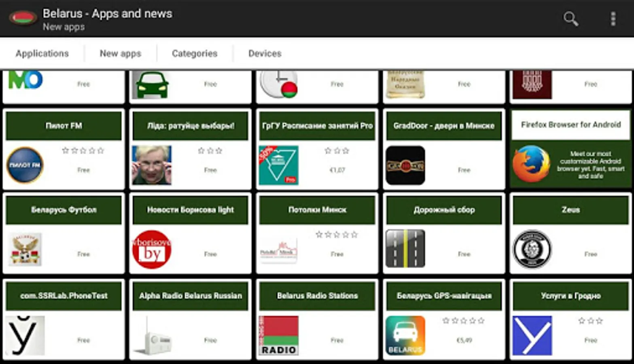Select the Alpha Radio Belarus Russian title
This screenshot has height=364, width=634.
click(x=190, y=296)
